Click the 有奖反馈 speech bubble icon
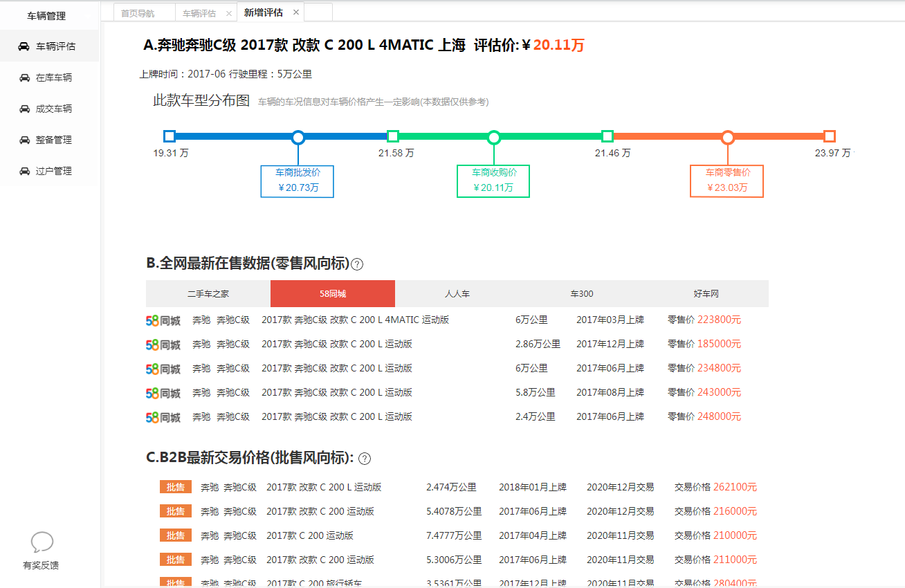 point(42,542)
